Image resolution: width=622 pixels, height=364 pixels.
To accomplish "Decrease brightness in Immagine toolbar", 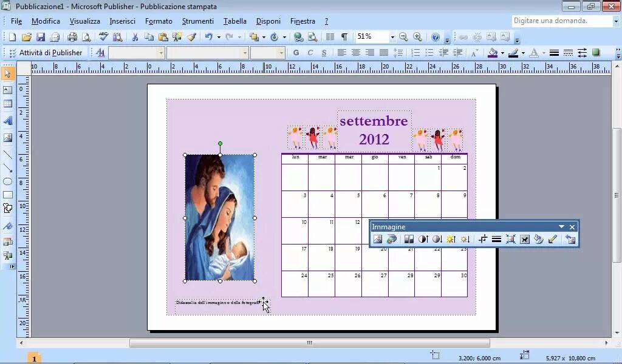I will pyautogui.click(x=465, y=239).
